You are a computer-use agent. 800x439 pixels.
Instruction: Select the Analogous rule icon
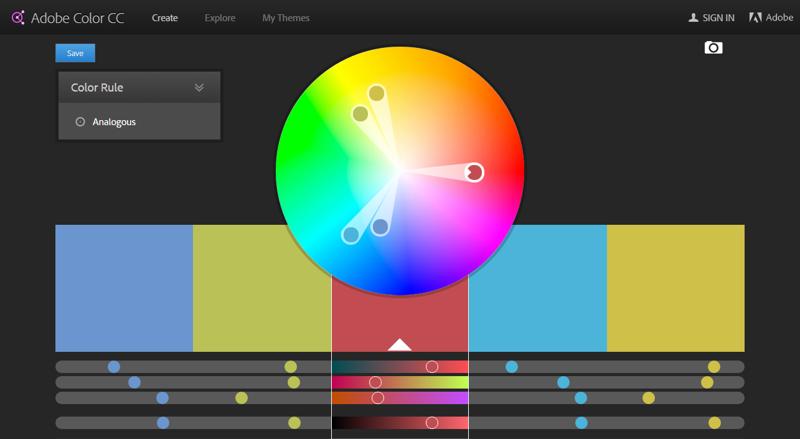pyautogui.click(x=80, y=121)
